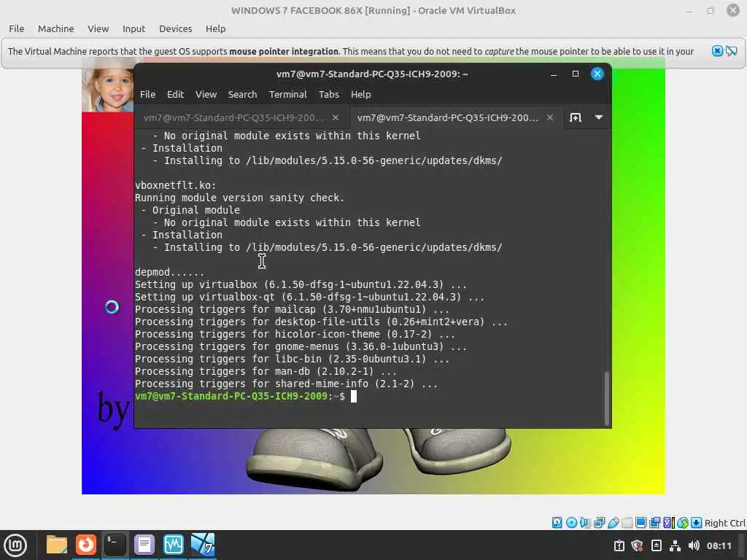Open the sound volume tray icon

click(694, 545)
